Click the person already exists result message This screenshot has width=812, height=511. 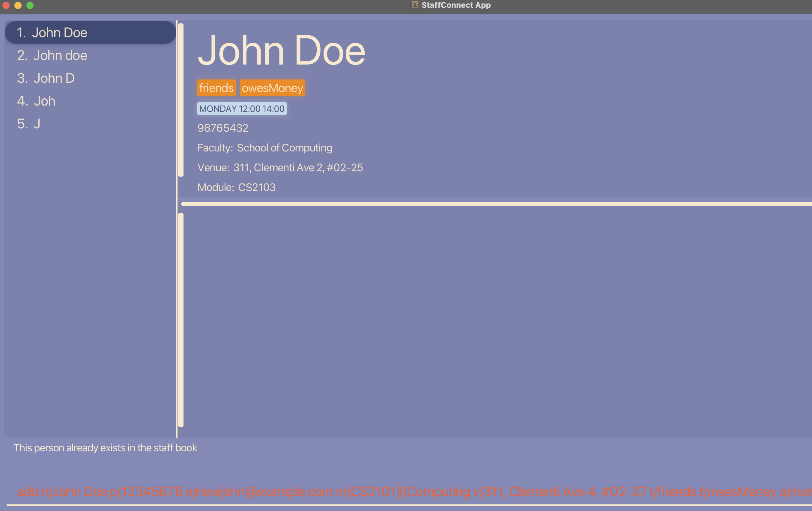[x=105, y=448]
